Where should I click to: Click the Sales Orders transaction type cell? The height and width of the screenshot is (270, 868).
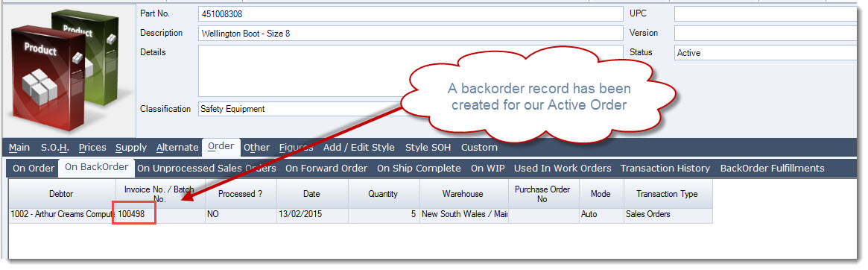pos(668,215)
